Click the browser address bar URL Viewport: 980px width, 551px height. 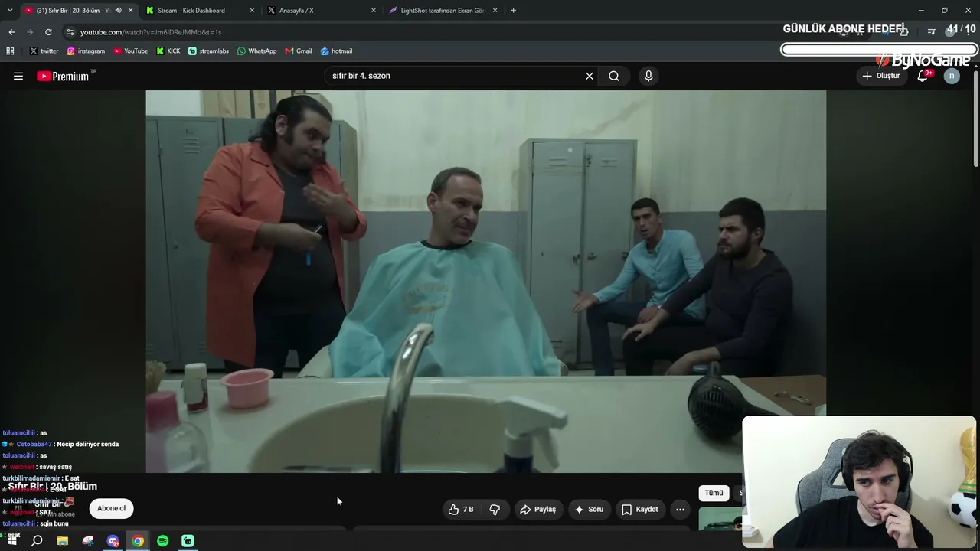point(151,32)
